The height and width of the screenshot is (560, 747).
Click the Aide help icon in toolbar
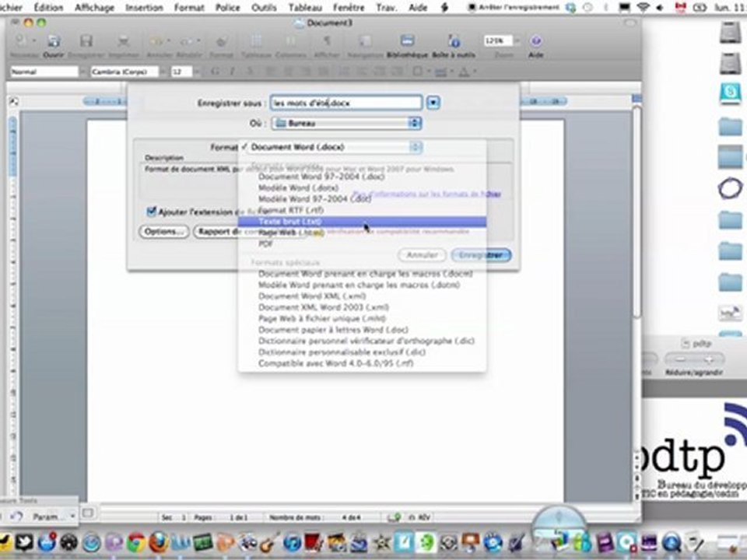pos(536,41)
